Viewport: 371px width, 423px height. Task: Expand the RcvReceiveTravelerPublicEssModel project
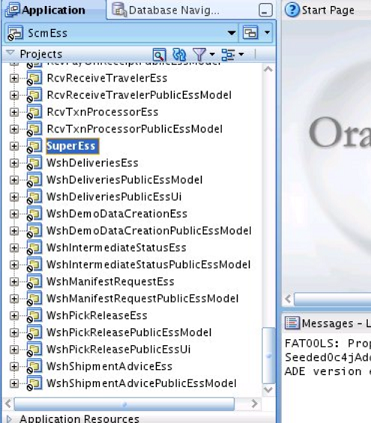[x=14, y=95]
